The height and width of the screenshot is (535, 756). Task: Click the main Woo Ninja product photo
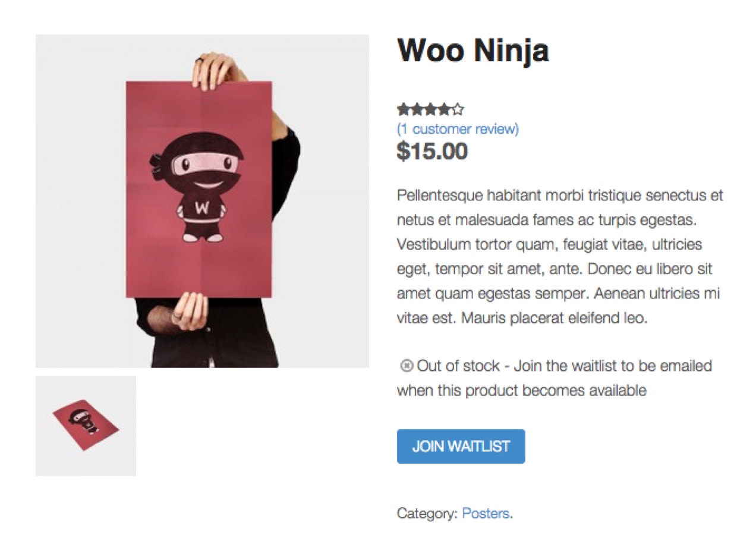coord(202,201)
